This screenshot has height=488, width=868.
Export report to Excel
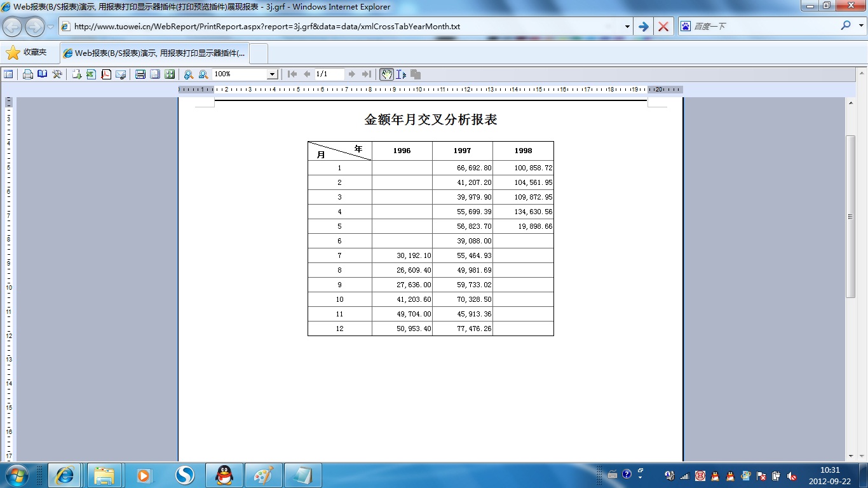pyautogui.click(x=91, y=74)
